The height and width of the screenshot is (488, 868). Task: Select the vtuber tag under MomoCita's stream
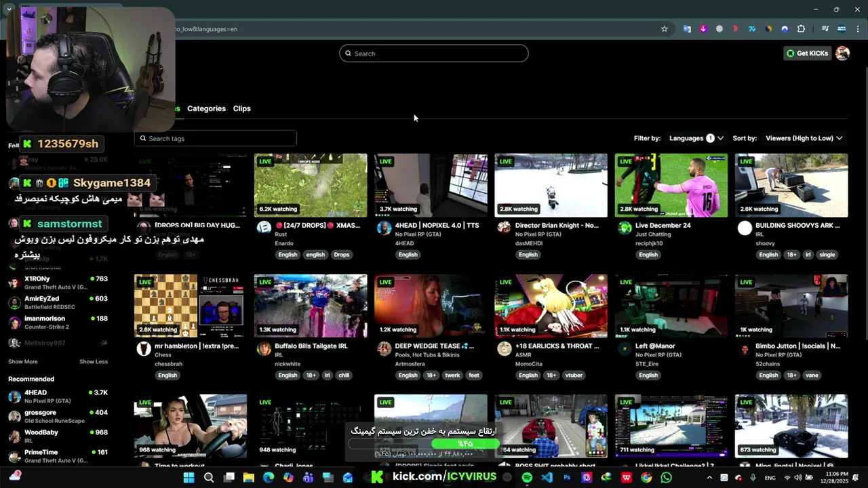pyautogui.click(x=574, y=375)
